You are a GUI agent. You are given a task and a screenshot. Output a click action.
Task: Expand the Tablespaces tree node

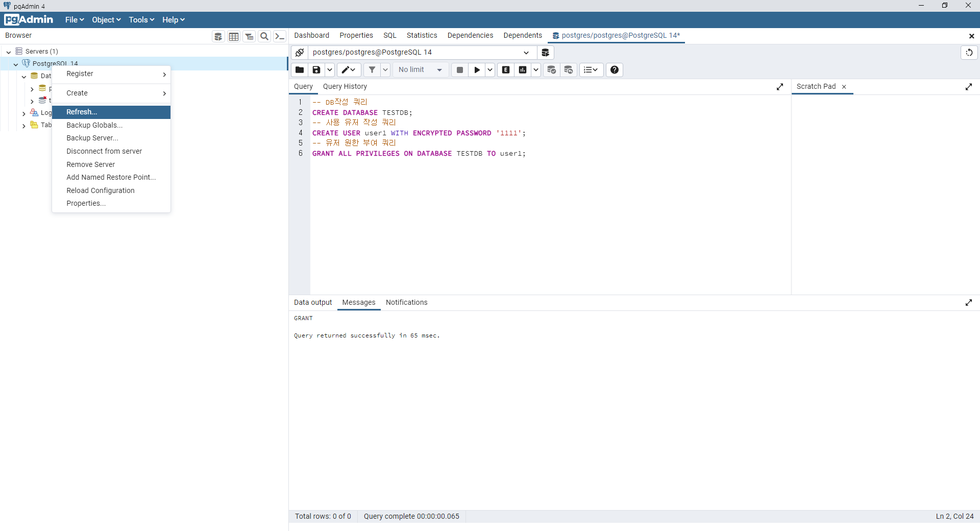click(x=24, y=126)
